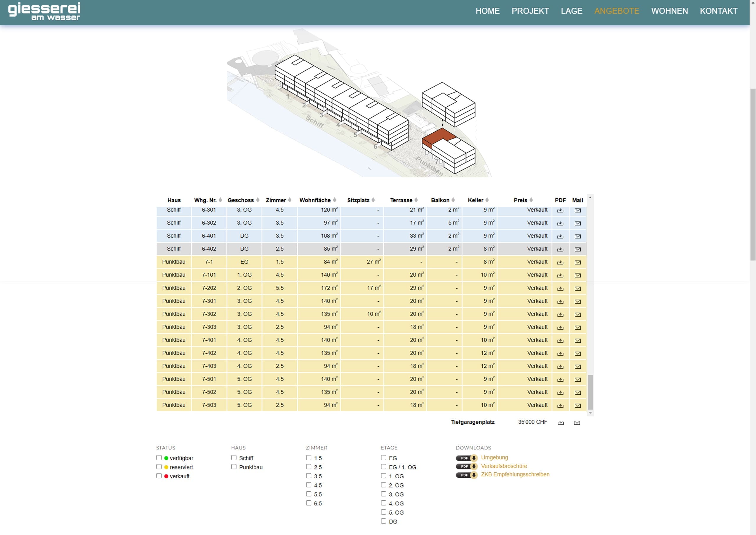Go to the KONTAKT menu page
This screenshot has width=756, height=535.
tap(718, 11)
